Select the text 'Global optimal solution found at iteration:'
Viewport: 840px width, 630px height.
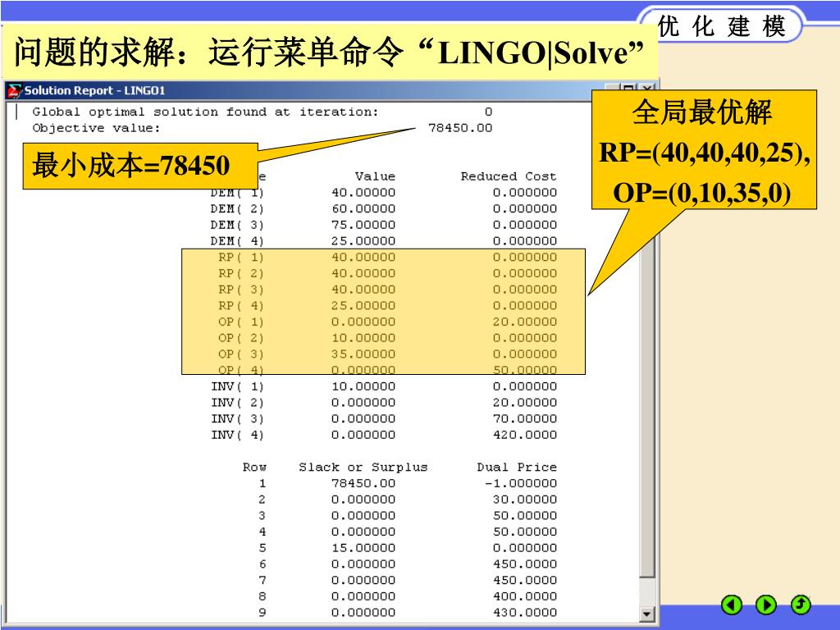click(205, 112)
